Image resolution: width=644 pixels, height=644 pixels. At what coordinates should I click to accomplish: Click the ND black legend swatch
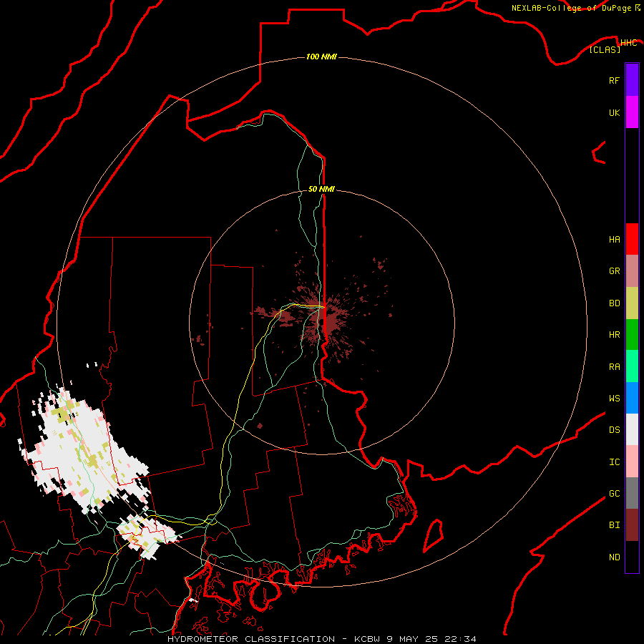(x=632, y=557)
